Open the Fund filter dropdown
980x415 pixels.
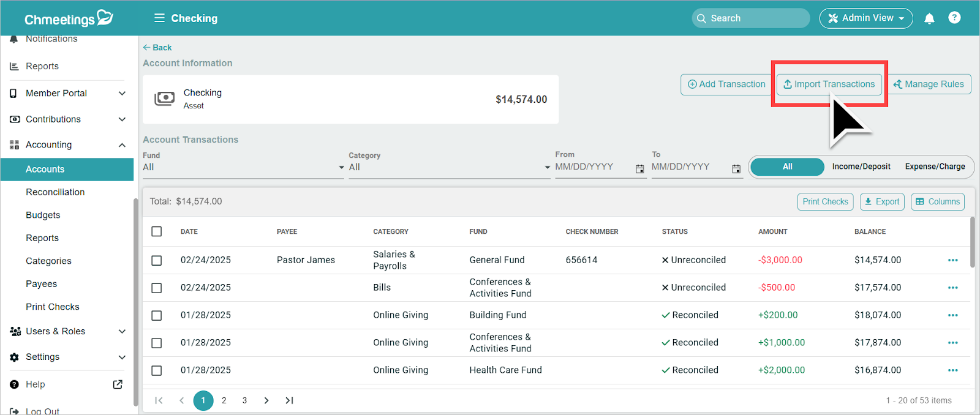(243, 167)
